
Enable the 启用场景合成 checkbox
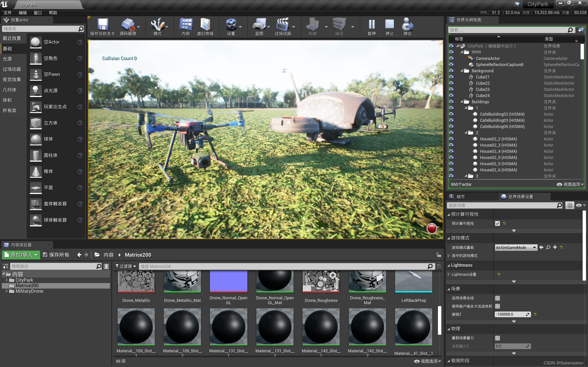(x=497, y=298)
